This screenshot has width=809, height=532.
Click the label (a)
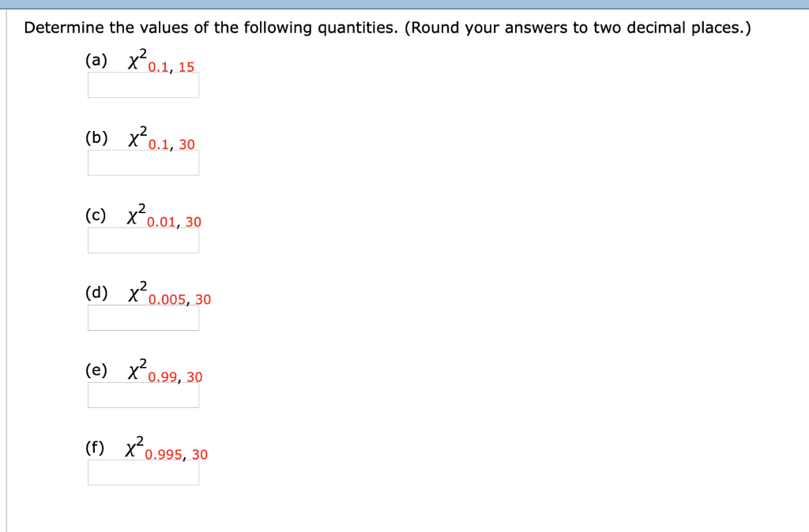click(96, 60)
